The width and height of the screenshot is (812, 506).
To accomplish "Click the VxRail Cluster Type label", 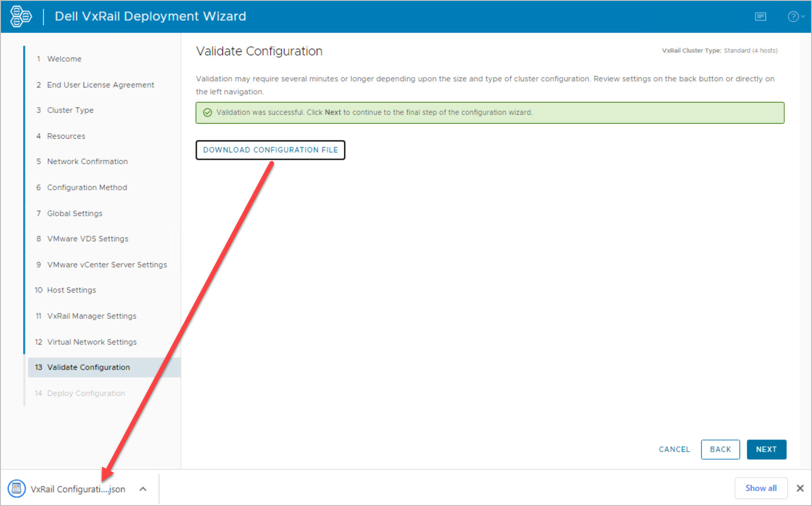I will point(692,51).
